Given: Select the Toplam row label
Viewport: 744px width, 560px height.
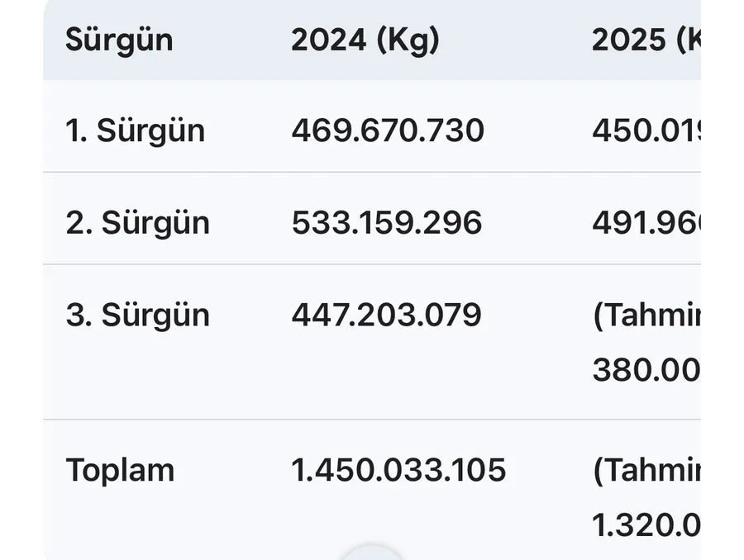Looking at the screenshot, I should (120, 470).
